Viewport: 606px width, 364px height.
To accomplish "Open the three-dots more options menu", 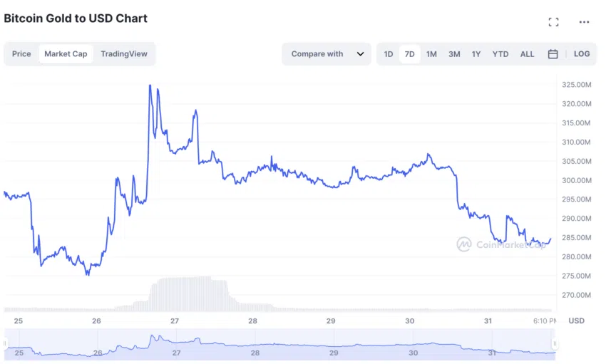I will [x=584, y=22].
